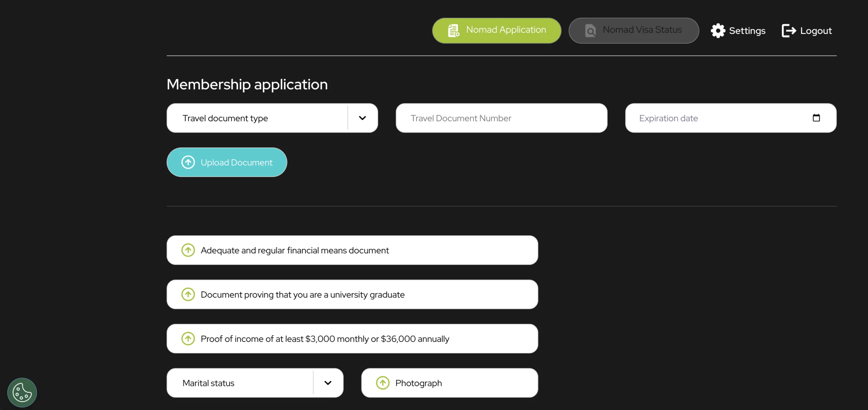This screenshot has width=868, height=410.
Task: Upload document proving university graduate
Action: 352,294
